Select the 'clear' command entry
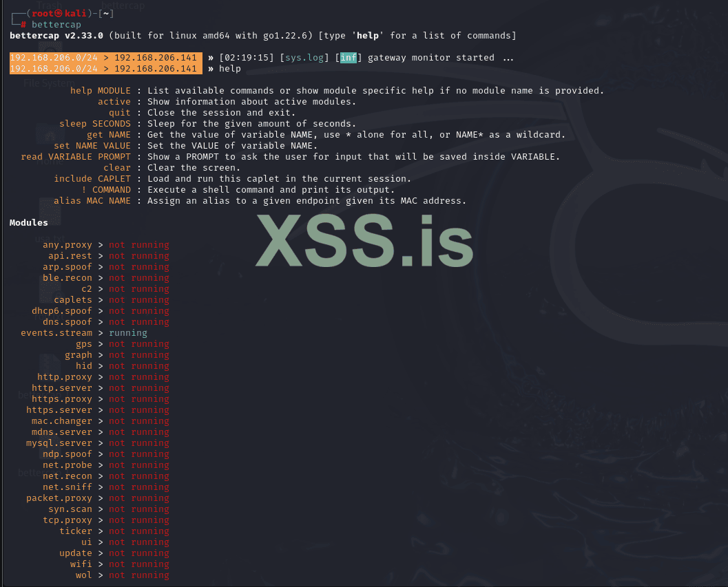 [x=117, y=168]
